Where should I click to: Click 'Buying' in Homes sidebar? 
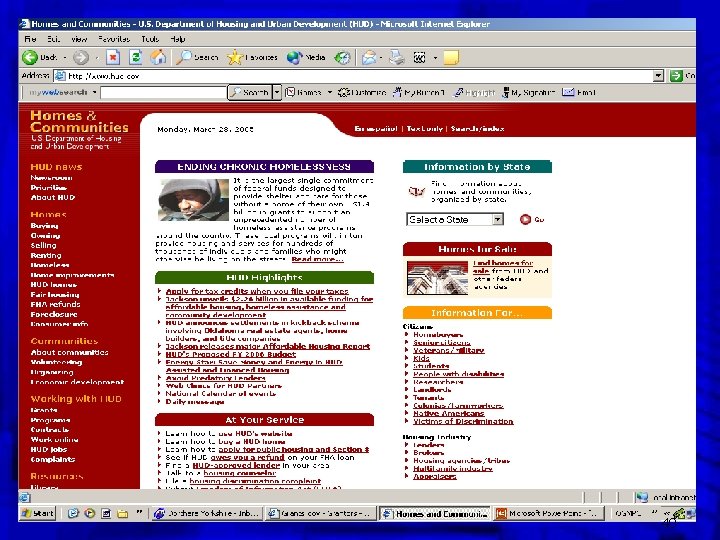click(44, 225)
